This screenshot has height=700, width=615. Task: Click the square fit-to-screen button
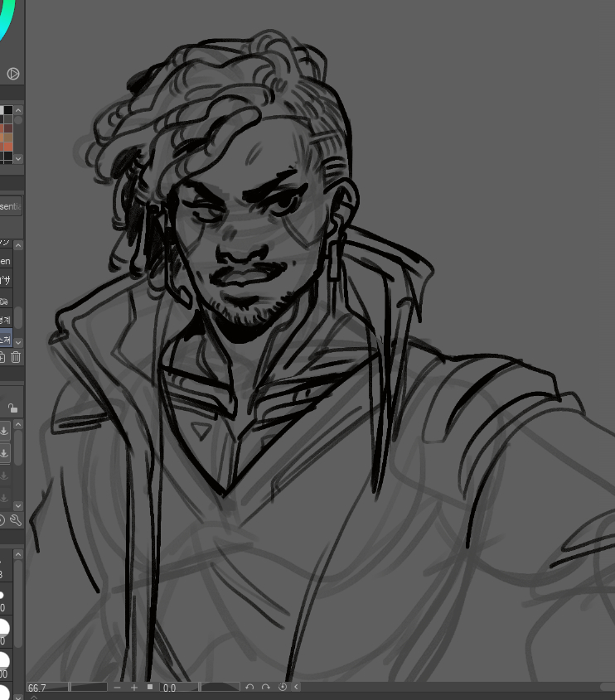point(150,688)
